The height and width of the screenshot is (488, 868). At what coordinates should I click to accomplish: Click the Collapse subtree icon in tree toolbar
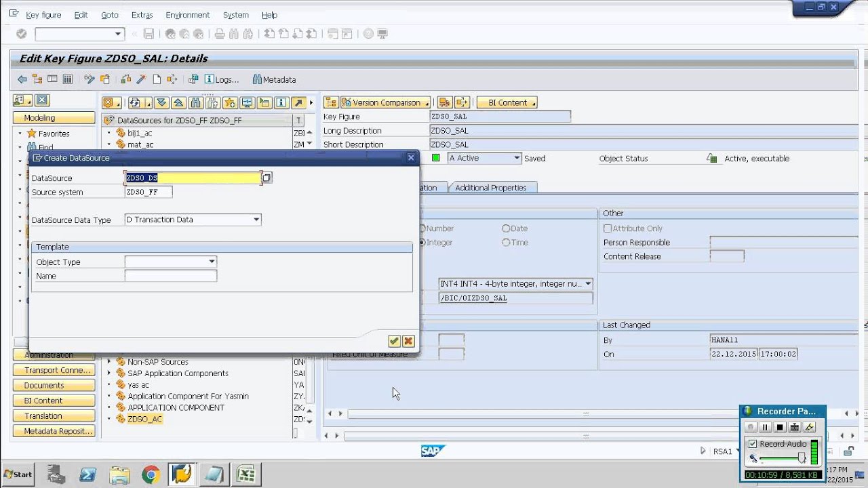[x=178, y=103]
